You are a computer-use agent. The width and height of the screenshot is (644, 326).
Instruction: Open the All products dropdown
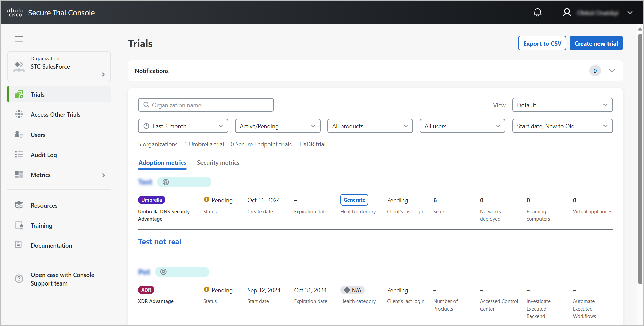point(370,126)
